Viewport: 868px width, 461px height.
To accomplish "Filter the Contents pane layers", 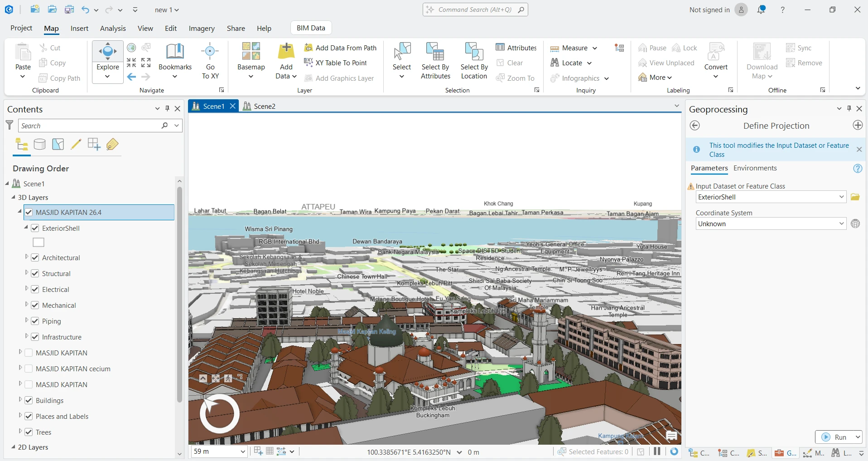I will coord(10,125).
